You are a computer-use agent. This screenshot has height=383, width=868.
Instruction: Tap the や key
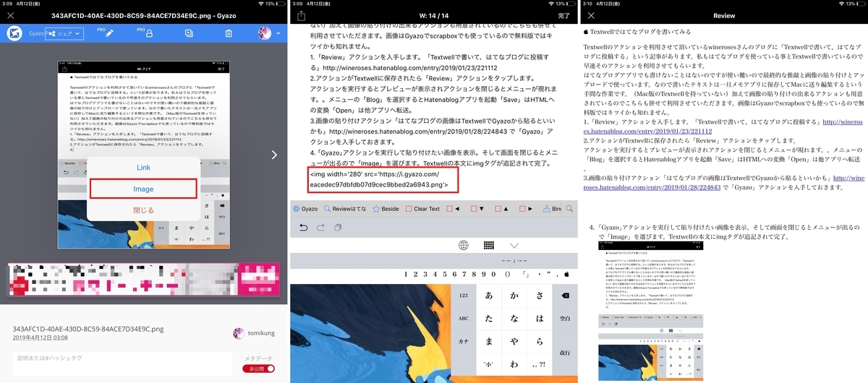(x=514, y=340)
